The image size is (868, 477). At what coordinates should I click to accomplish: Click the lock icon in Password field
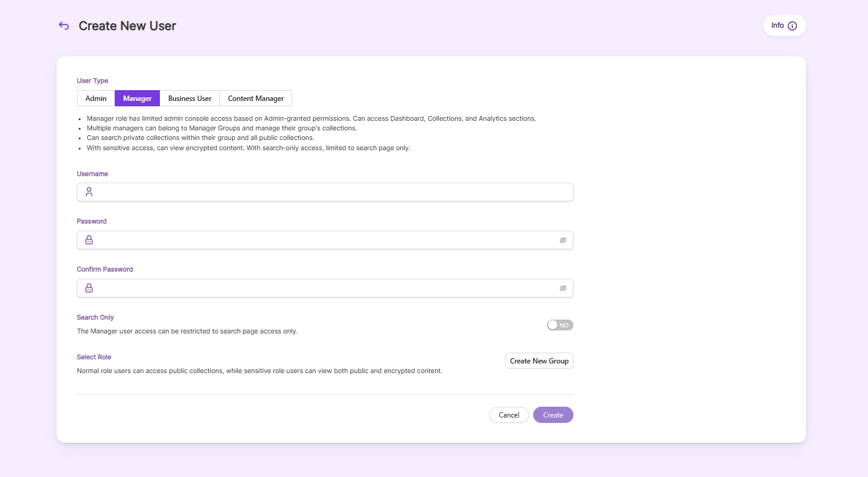pos(89,240)
